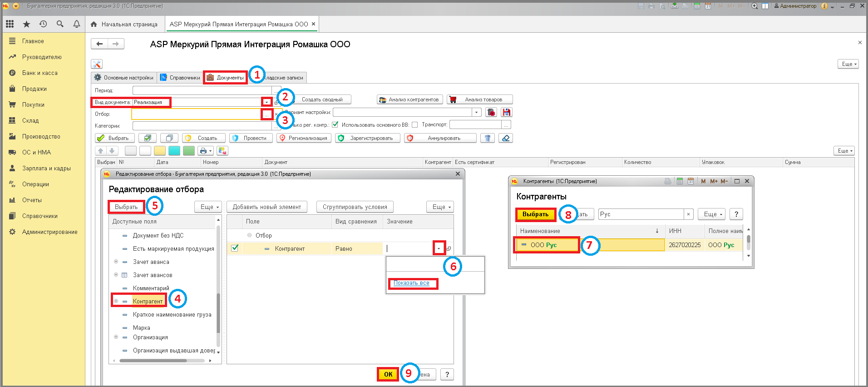Screen dimensions: 868x387
Task: Click the wrench and screwdriver settings icon
Action: 97,64
